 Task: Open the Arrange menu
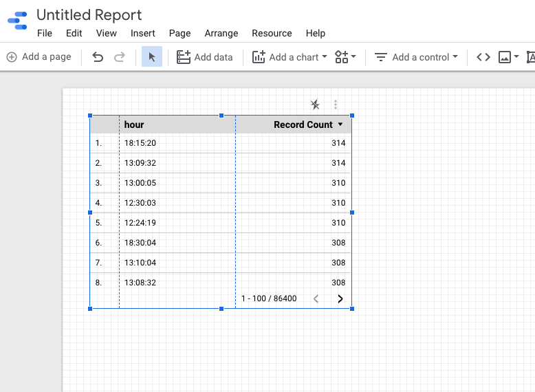coord(221,33)
